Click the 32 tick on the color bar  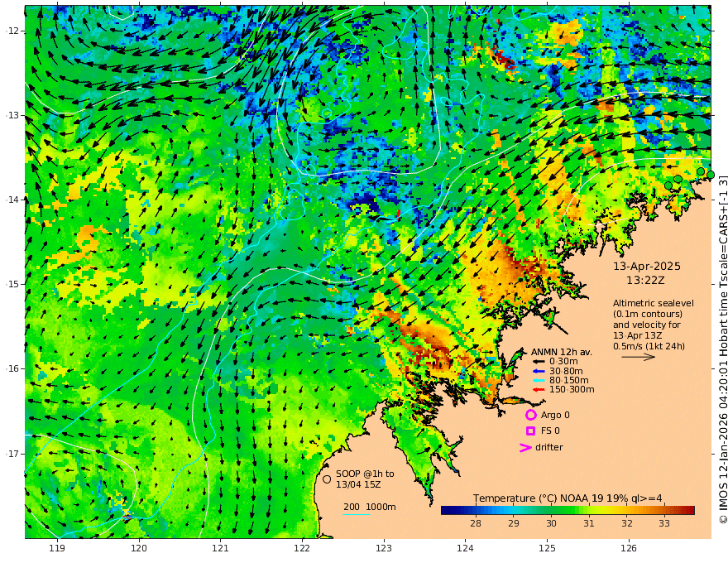627,523
